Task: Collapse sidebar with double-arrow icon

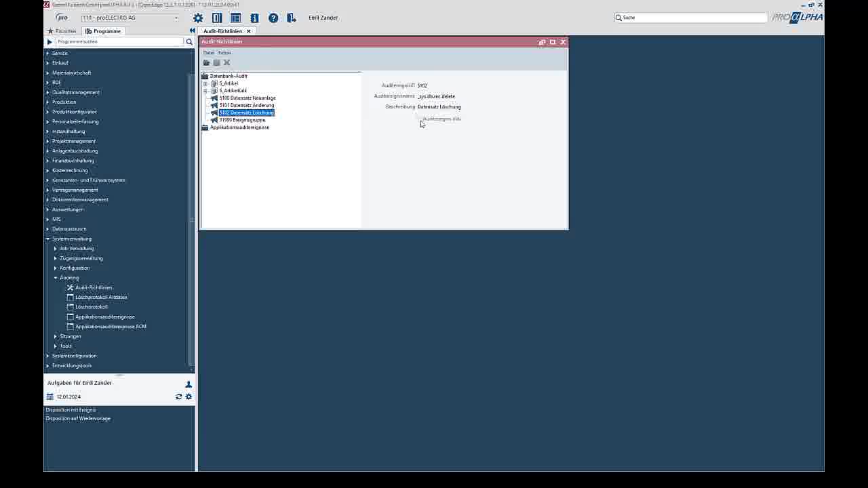Action: tap(192, 31)
